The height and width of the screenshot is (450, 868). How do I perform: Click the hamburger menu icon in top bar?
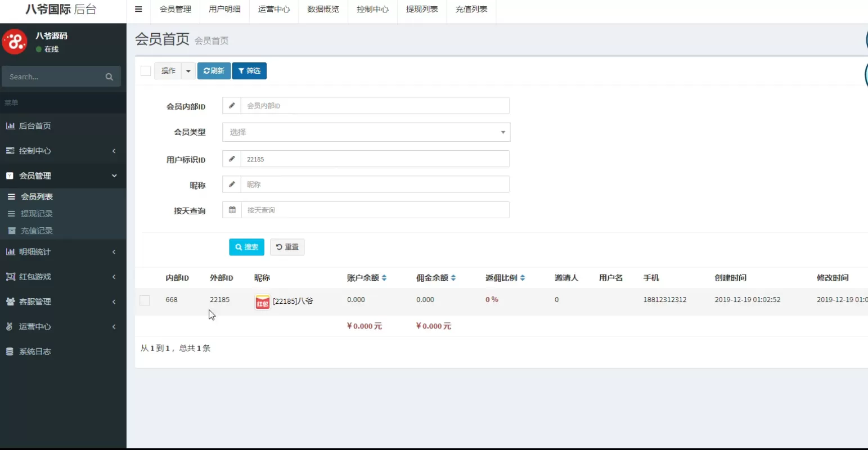138,9
